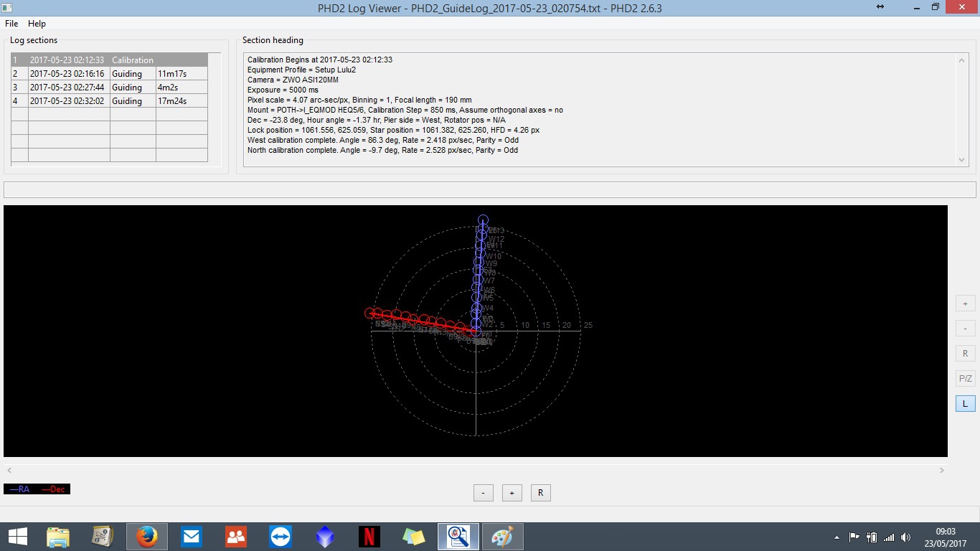Viewport: 980px width, 551px height.
Task: Click the graph's horizontal scroll left arrow
Action: 9,471
